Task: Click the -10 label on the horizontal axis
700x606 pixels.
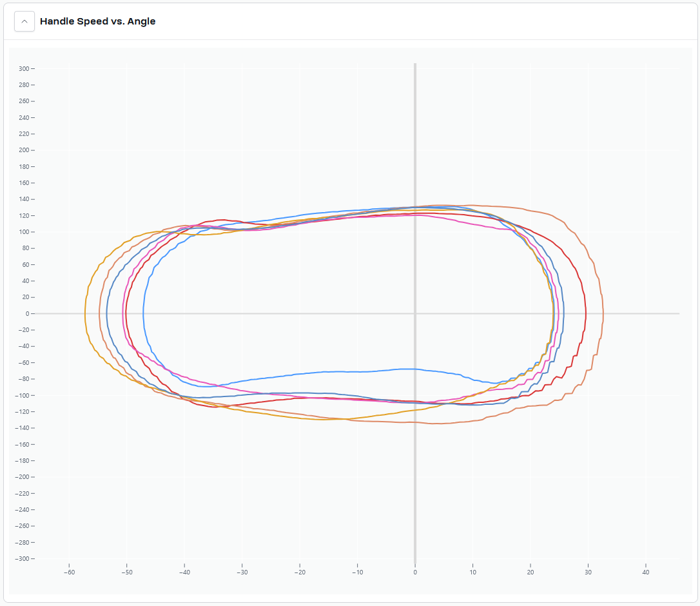Action: (357, 572)
